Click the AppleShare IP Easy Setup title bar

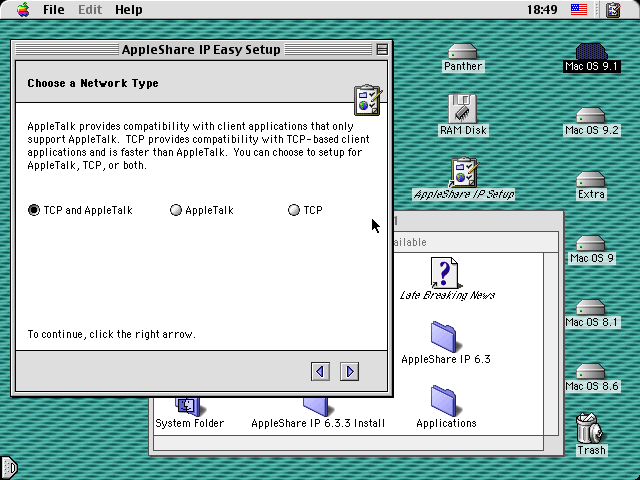tap(201, 49)
